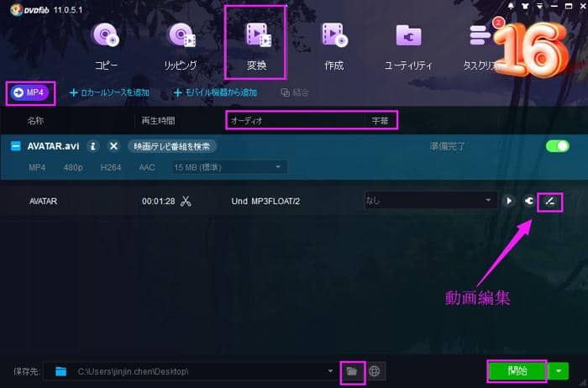Viewport: 588px width, 388px height.
Task: Click the blue folder icon beside the save path
Action: pos(60,371)
